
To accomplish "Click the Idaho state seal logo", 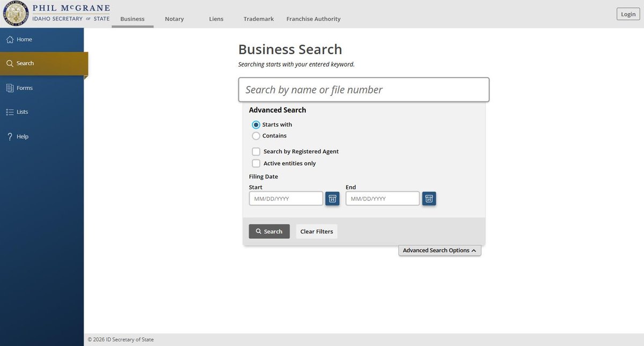I will (16, 14).
